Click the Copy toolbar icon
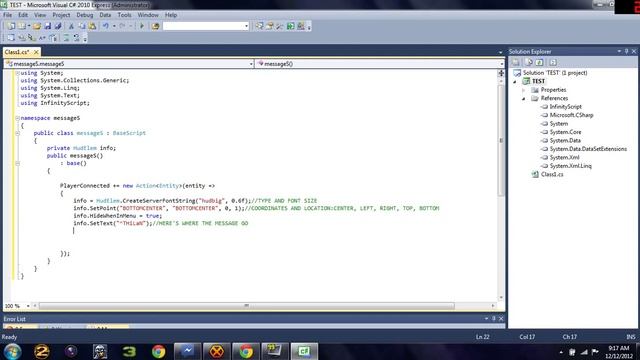The width and height of the screenshot is (640, 360). (82, 26)
